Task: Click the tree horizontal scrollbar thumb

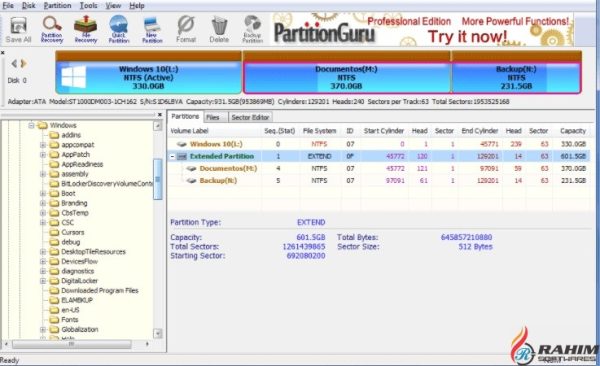Action: coord(72,344)
